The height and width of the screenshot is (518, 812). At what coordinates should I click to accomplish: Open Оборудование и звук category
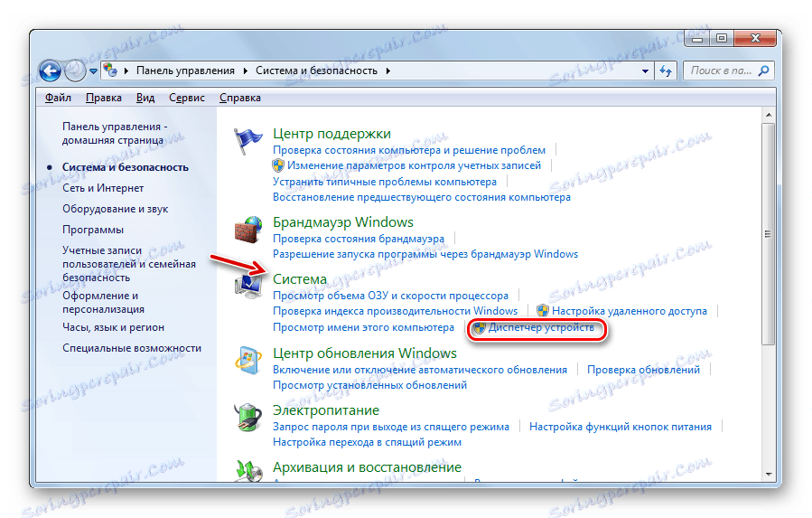(115, 209)
